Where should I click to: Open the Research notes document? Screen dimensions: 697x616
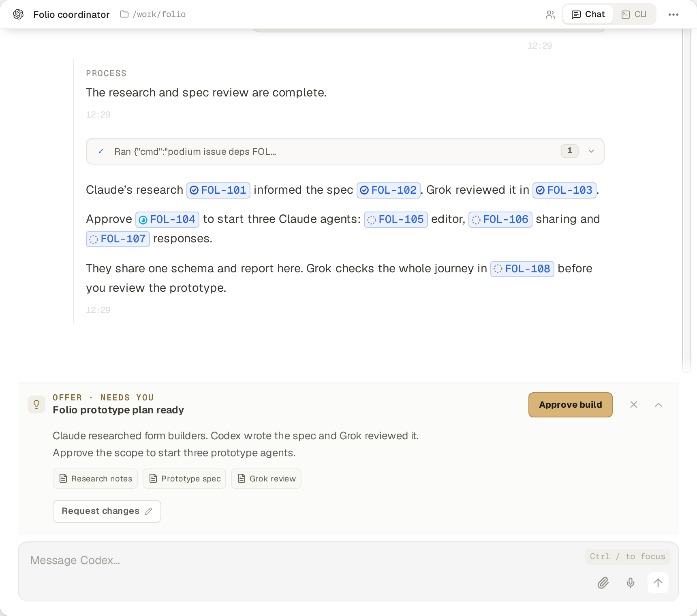click(95, 479)
